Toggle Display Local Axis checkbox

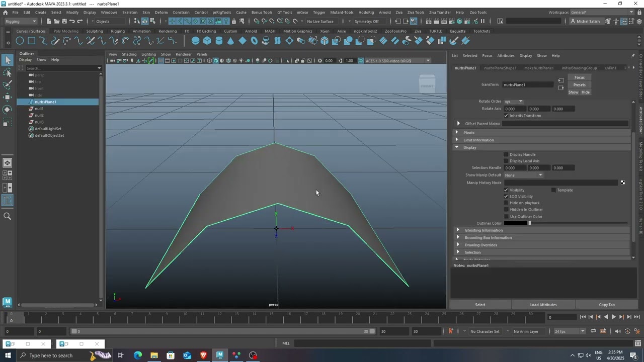tap(506, 161)
